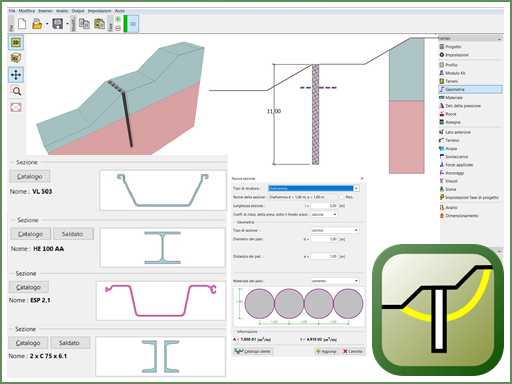Click Saldato button for HE 100 AA
The width and height of the screenshot is (512, 384).
click(x=73, y=234)
